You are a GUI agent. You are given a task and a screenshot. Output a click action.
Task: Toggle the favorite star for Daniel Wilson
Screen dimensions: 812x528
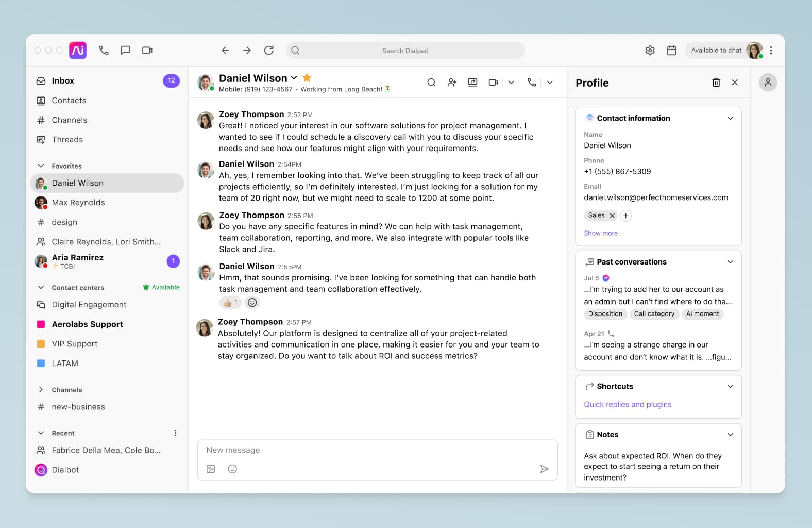[307, 78]
